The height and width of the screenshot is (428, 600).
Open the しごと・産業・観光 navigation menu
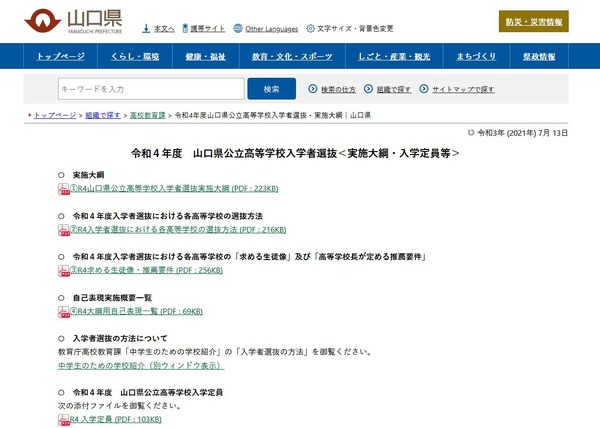[394, 56]
